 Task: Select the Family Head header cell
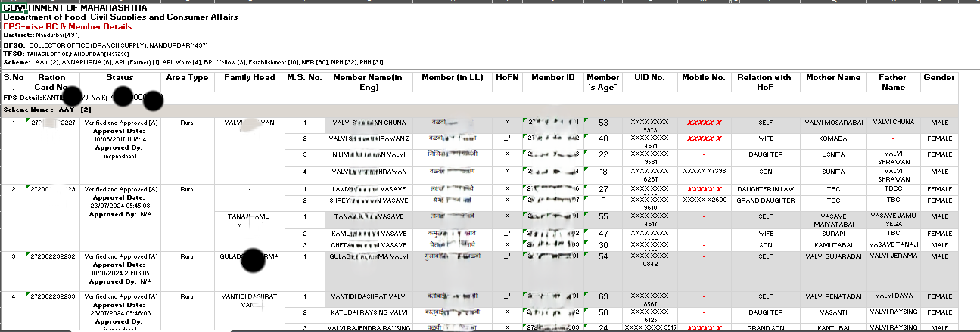pos(249,78)
